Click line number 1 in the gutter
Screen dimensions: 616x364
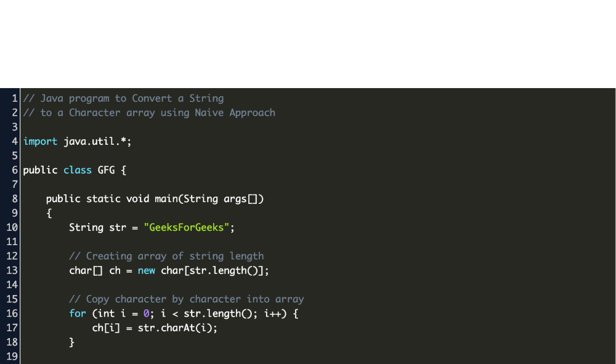coord(14,99)
